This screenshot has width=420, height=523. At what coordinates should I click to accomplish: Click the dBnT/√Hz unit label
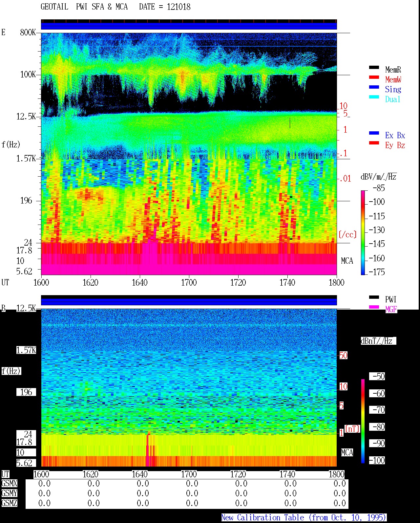pos(378,341)
